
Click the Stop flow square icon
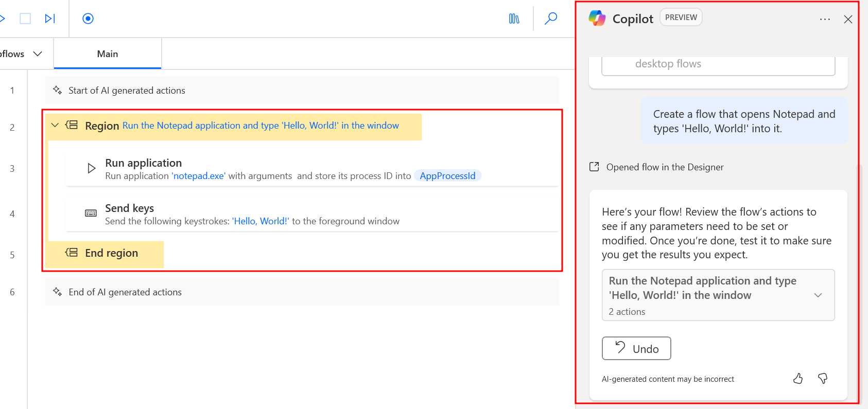[25, 19]
